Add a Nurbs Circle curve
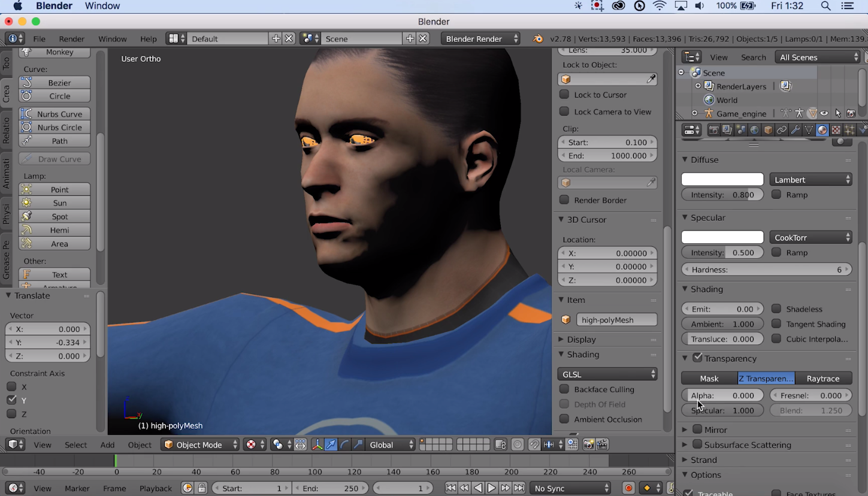Image resolution: width=868 pixels, height=496 pixels. pyautogui.click(x=55, y=127)
